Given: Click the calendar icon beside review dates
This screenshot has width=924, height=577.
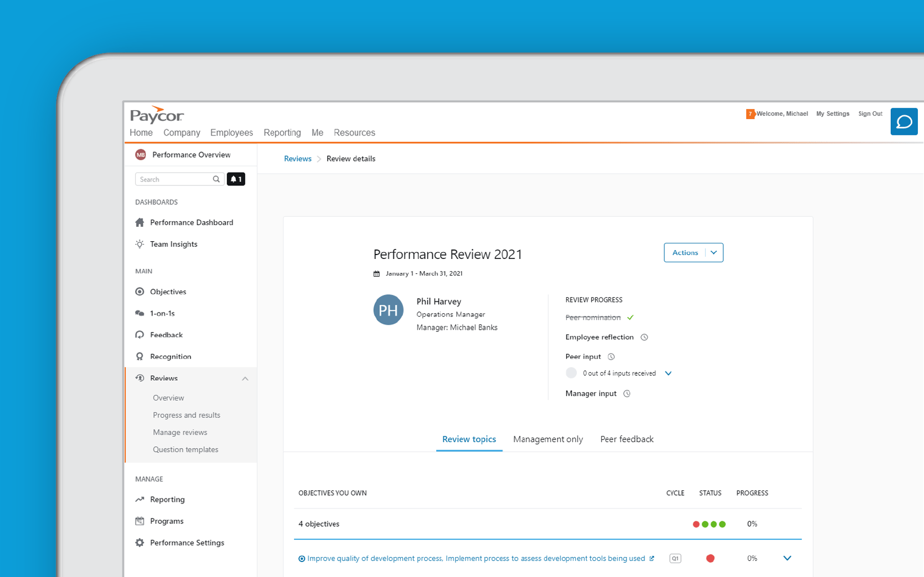Looking at the screenshot, I should (x=376, y=274).
